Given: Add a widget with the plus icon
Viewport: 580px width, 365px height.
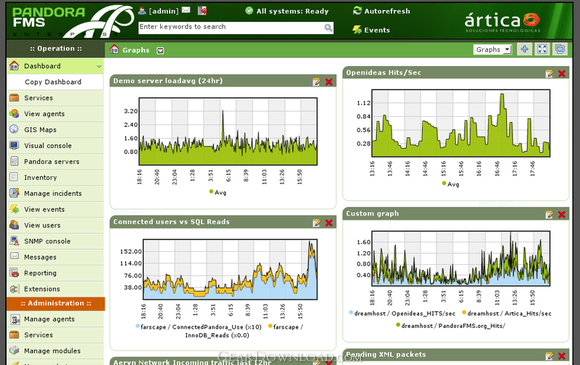Looking at the screenshot, I should click(x=525, y=50).
